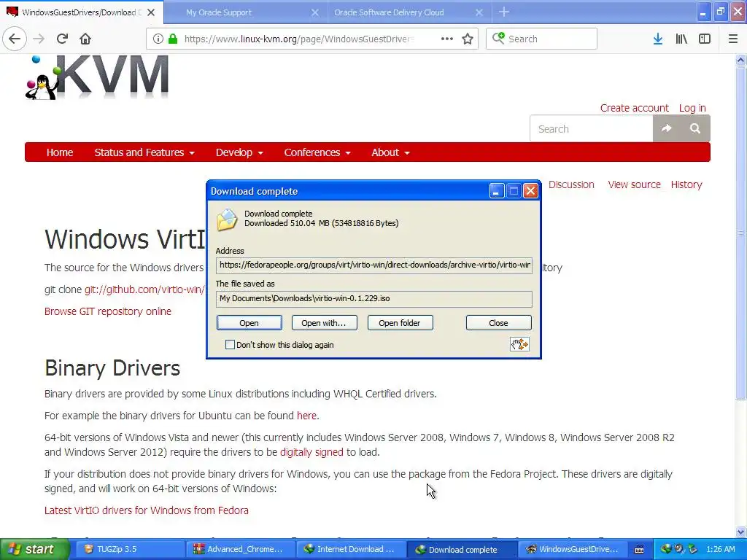The height and width of the screenshot is (560, 747).
Task: Open the Windows Start button
Action: tap(35, 549)
